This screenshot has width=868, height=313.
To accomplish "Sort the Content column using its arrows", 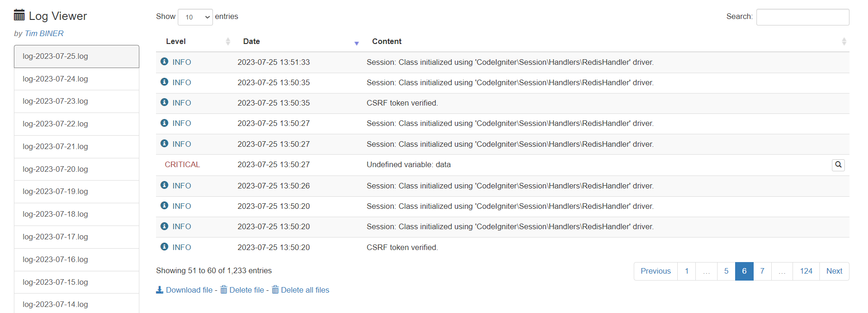I will (x=843, y=42).
